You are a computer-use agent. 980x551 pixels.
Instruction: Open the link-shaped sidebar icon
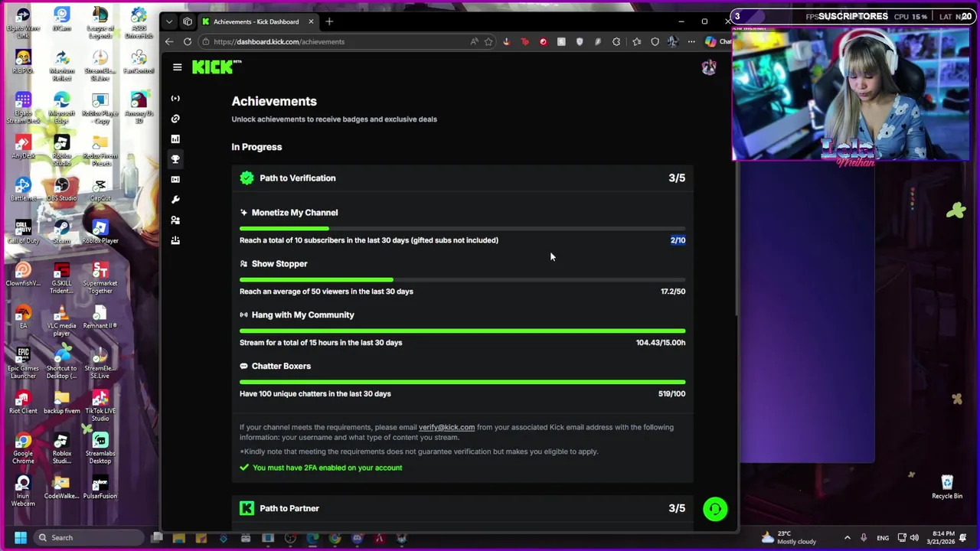pyautogui.click(x=175, y=119)
